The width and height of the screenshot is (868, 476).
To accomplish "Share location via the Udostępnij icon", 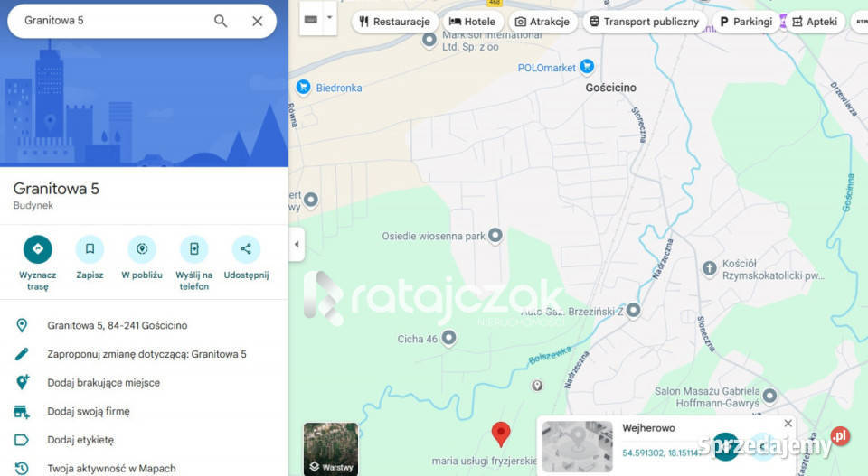I will click(x=246, y=249).
